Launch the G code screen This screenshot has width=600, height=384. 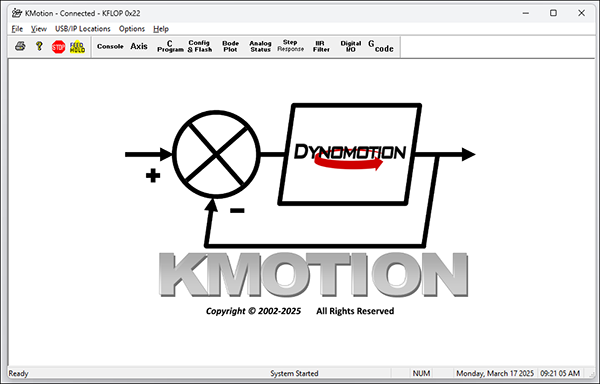point(381,46)
